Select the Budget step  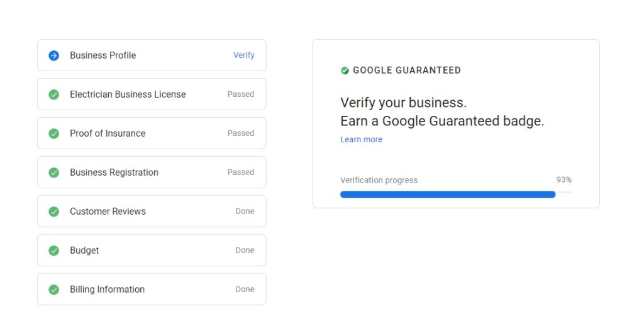coord(84,251)
